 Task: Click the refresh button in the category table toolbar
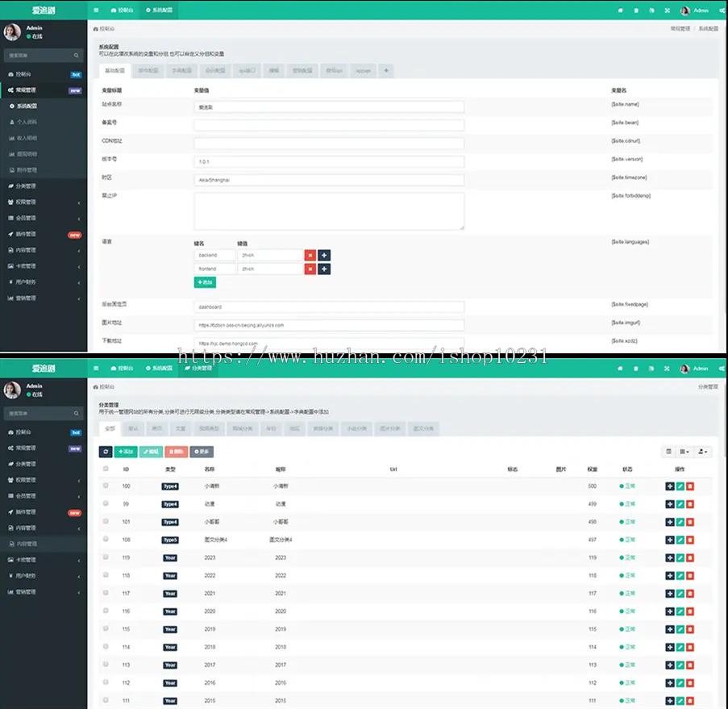tap(106, 452)
